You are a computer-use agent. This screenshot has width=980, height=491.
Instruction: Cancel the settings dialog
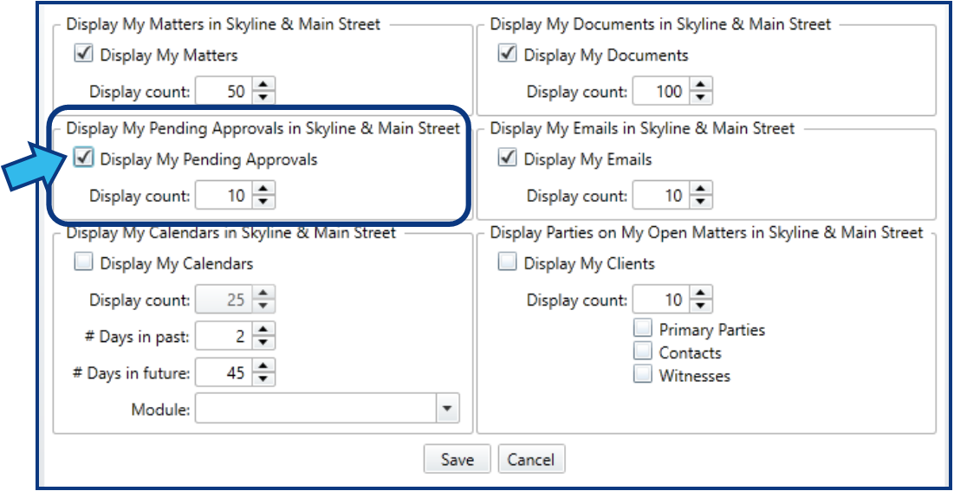[531, 459]
